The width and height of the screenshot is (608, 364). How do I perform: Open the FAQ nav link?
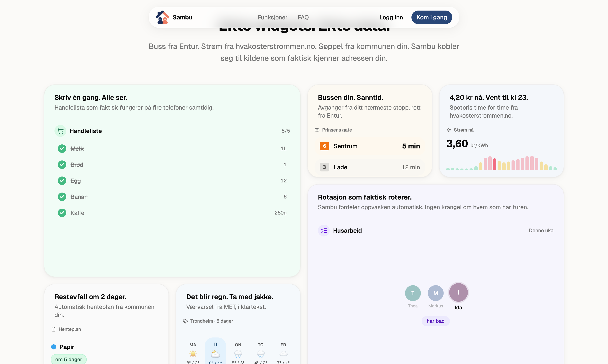click(303, 17)
